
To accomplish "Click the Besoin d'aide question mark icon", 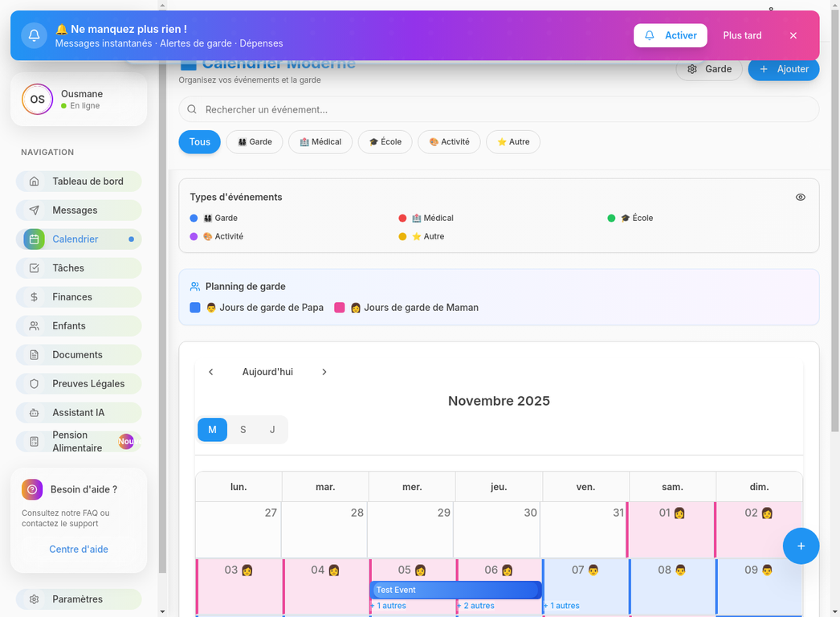I will 31,489.
